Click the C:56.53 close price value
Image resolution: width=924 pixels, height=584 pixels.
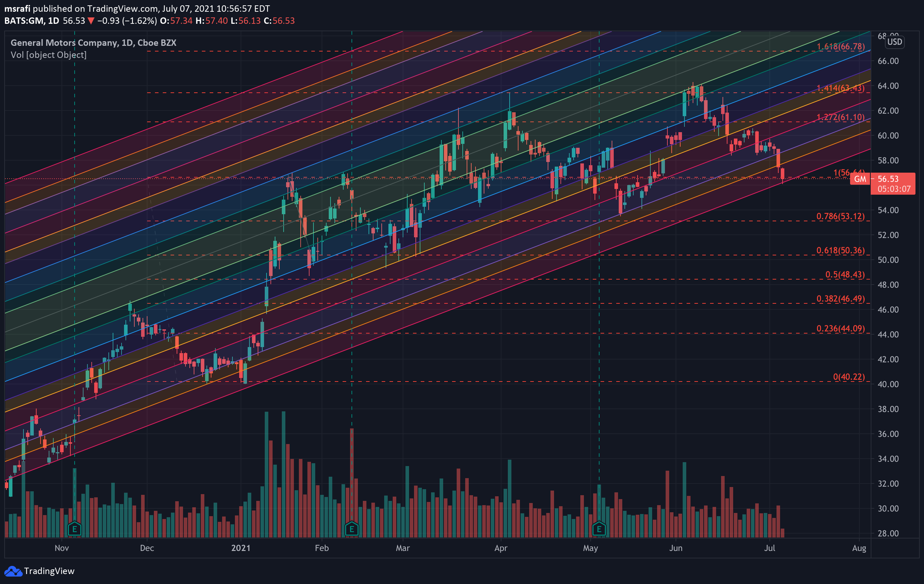(x=279, y=21)
